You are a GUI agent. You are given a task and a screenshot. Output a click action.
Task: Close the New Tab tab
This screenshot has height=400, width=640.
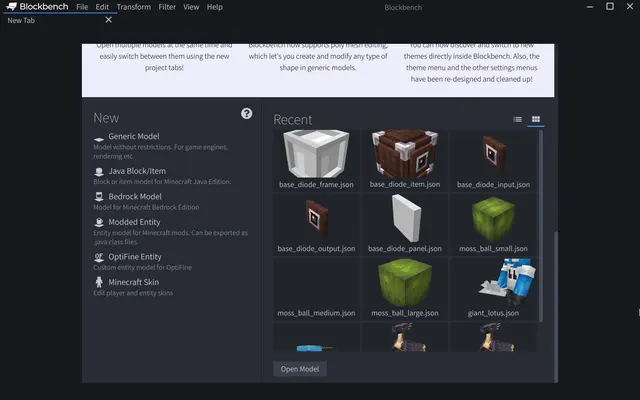point(109,20)
